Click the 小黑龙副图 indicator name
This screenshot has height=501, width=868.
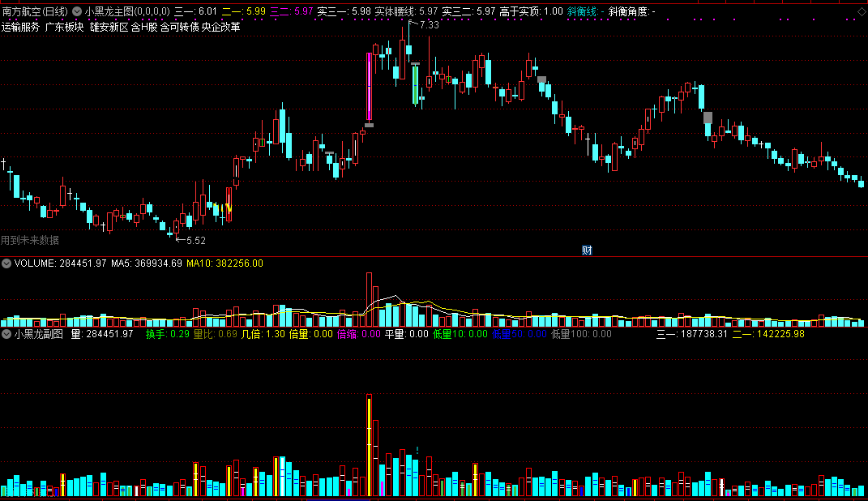(x=38, y=334)
